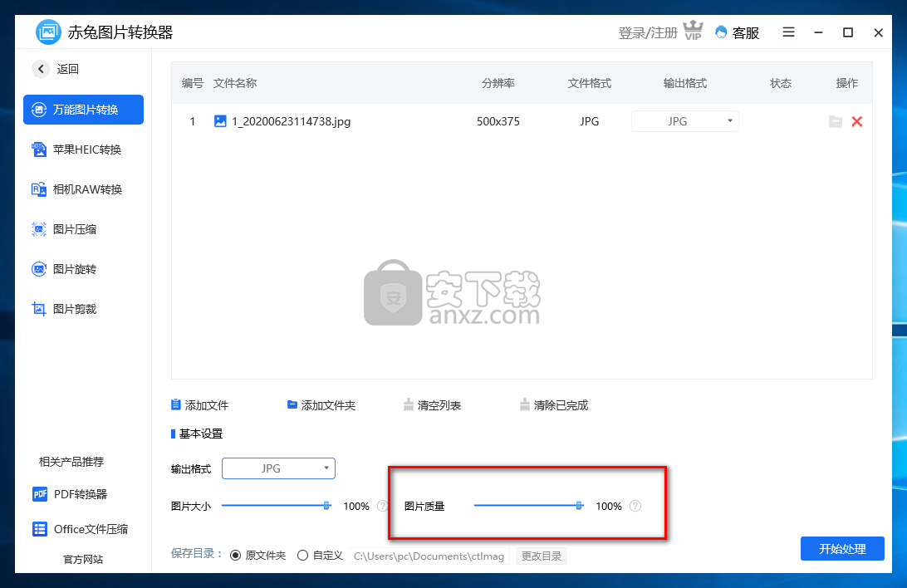Viewport: 907px width, 588px height.
Task: Click the 图片剪裁 crop icon
Action: 39,309
